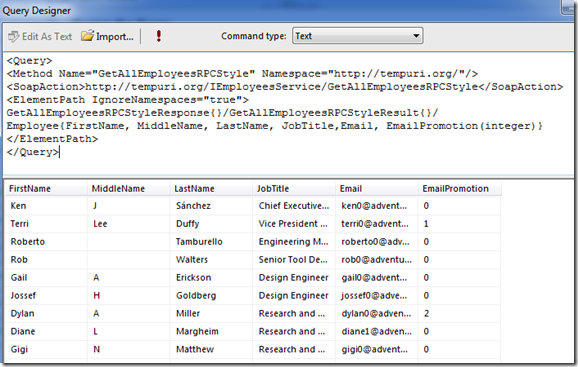This screenshot has width=578, height=367.
Task: Select the Sánchez last name cell
Action: point(211,206)
